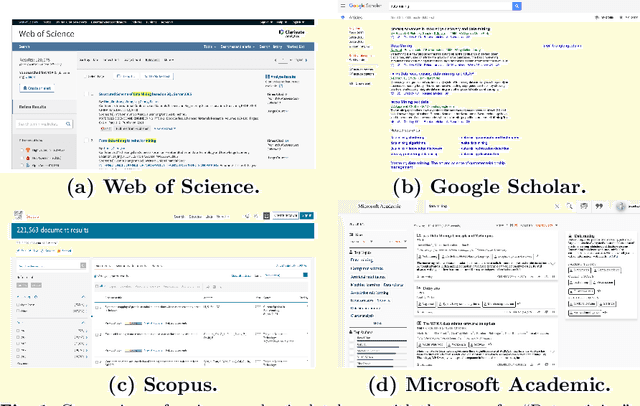Tick the first Web of Science result checkbox
Image resolution: width=640 pixels, height=406 pixels.
86,94
